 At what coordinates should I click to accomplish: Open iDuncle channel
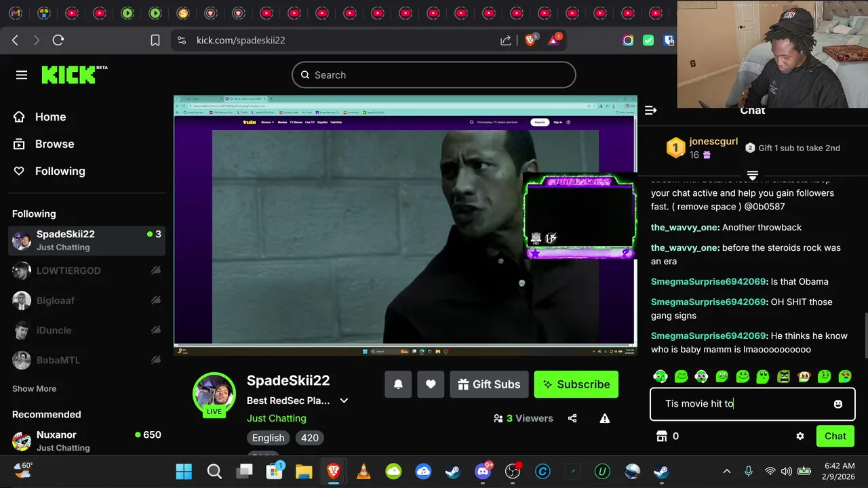87,330
